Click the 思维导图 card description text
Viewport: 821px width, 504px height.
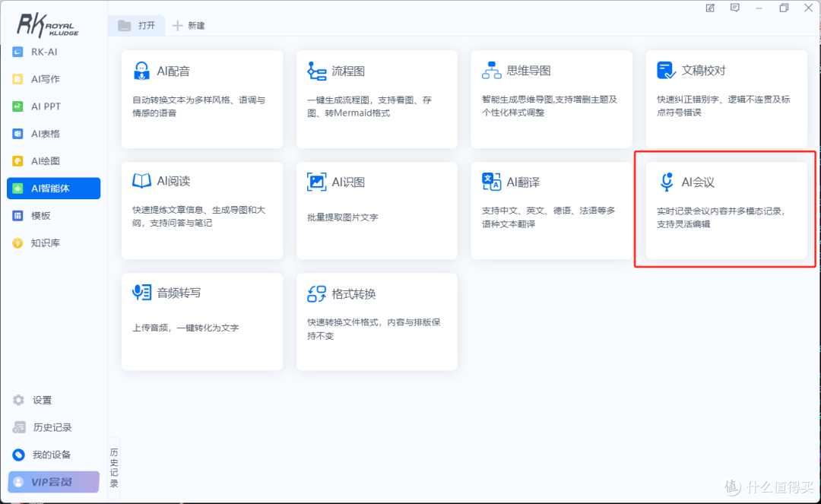550,106
